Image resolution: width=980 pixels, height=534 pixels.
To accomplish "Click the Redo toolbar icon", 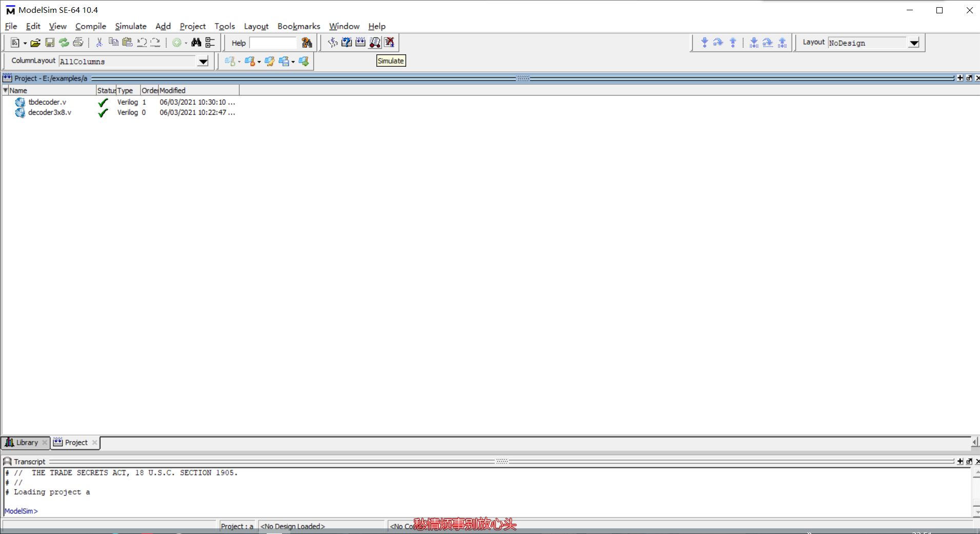I will [x=155, y=43].
